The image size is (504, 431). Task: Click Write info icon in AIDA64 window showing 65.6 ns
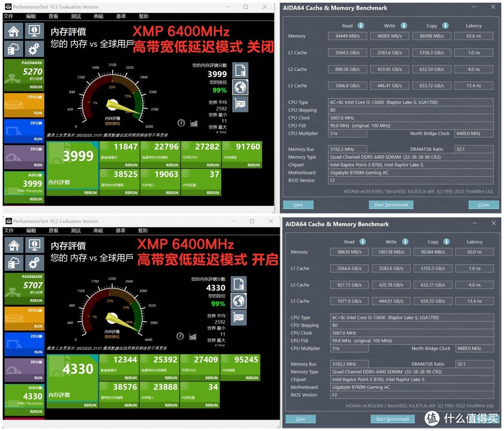(404, 25)
